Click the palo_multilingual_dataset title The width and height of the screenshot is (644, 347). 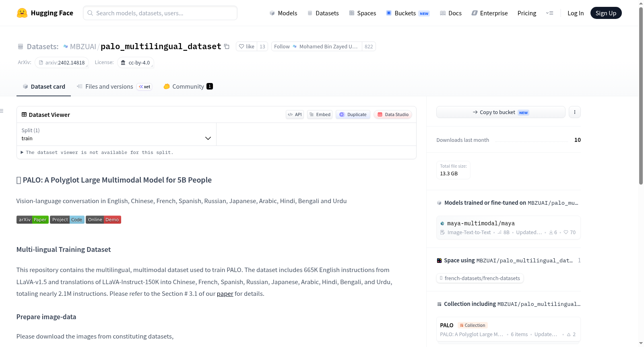point(161,46)
